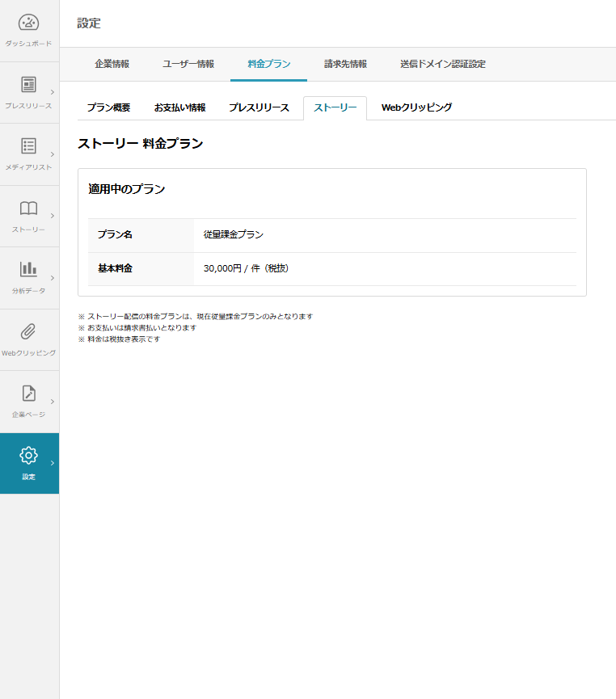Select the メディアリスト list icon
616x699 pixels.
29,146
